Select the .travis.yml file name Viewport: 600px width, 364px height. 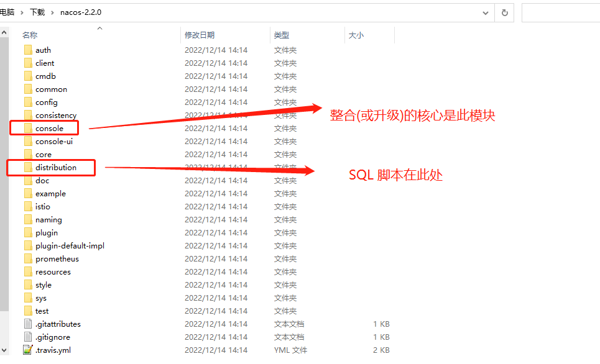coord(53,350)
